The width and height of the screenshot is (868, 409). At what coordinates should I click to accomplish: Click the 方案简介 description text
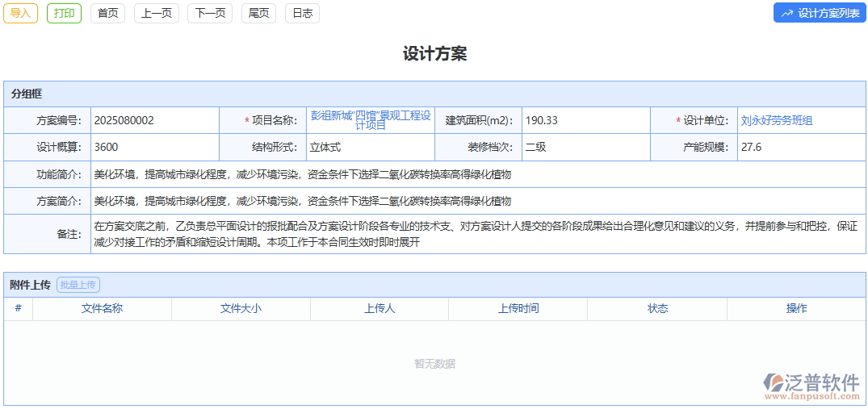pos(302,201)
